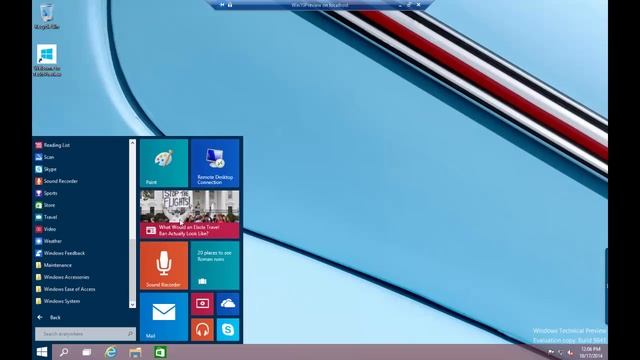Open the Music headphones tile
The image size is (640, 360).
202,329
